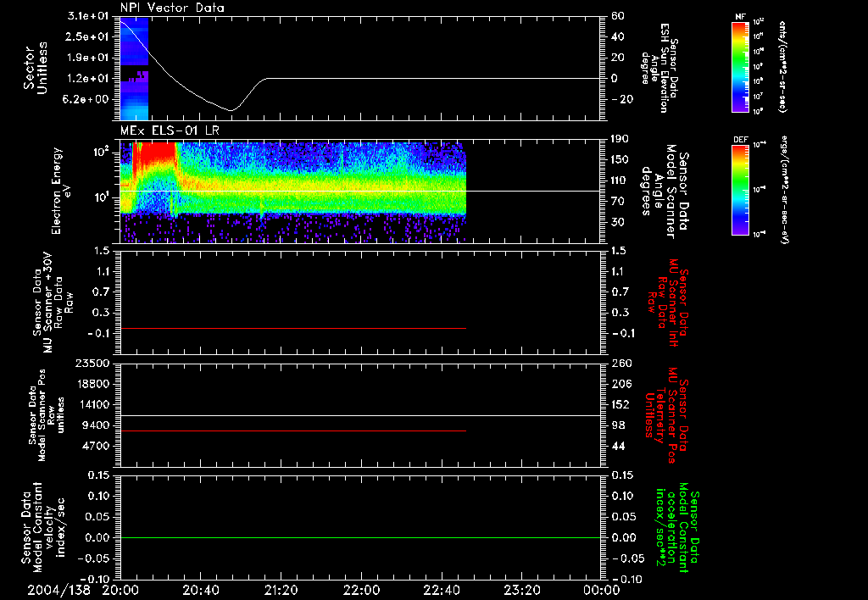Viewport: 868px width, 600px height.
Task: Click the 2004/138 date label
Action: pos(59,590)
